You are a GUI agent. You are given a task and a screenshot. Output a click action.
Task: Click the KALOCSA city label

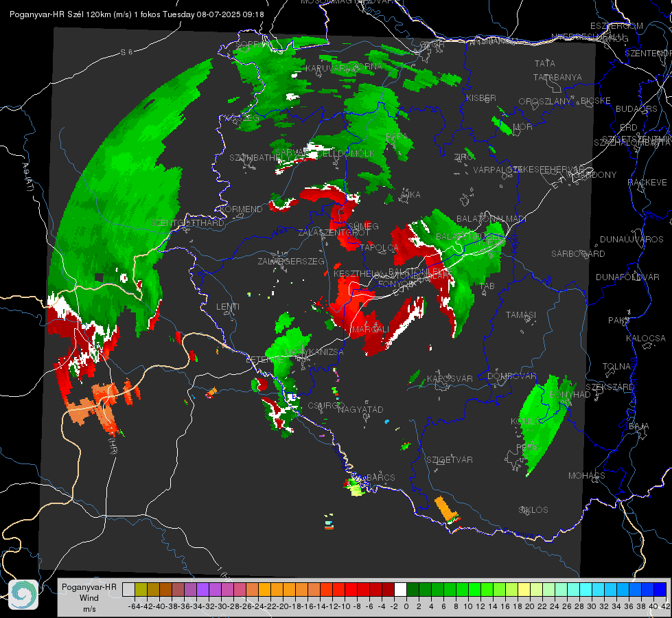coord(645,339)
